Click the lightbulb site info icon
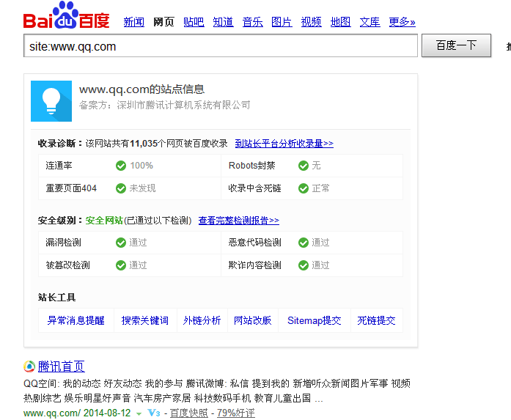 pyautogui.click(x=51, y=100)
